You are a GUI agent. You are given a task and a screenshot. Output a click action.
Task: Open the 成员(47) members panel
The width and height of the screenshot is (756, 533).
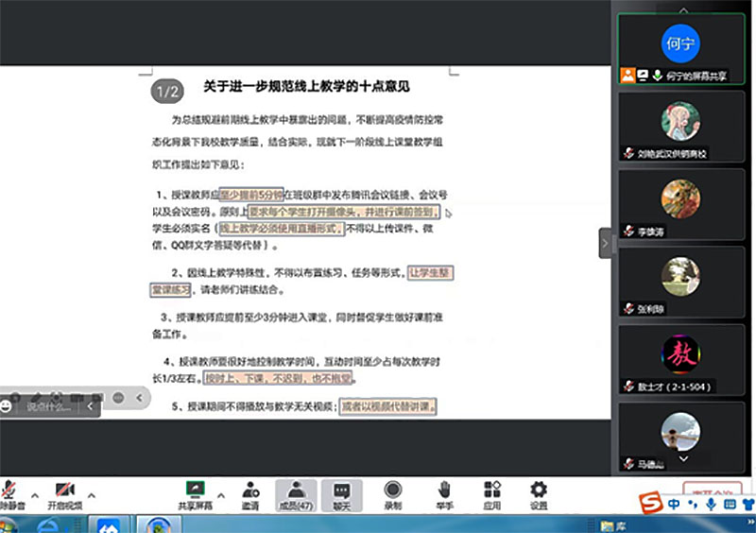(x=296, y=493)
